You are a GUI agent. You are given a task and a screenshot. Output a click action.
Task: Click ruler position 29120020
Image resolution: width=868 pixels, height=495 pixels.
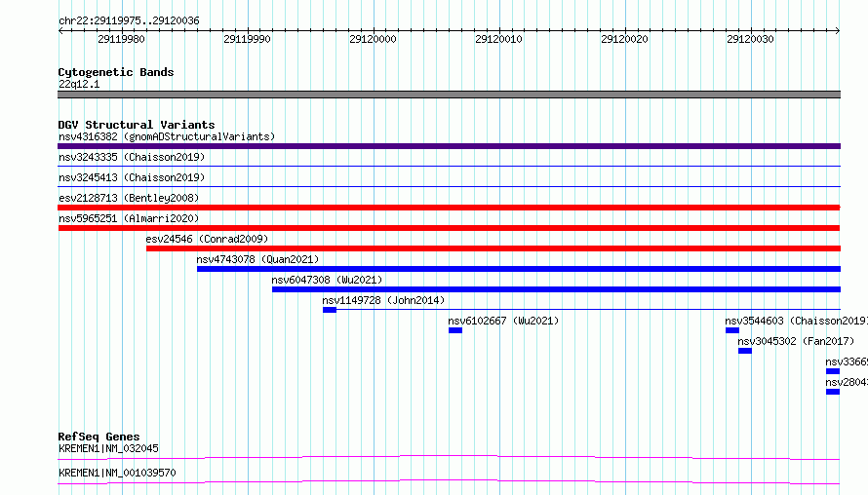624,39
